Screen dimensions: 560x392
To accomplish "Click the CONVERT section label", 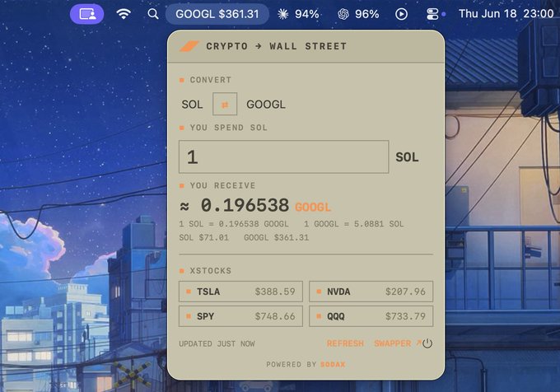I will 210,80.
